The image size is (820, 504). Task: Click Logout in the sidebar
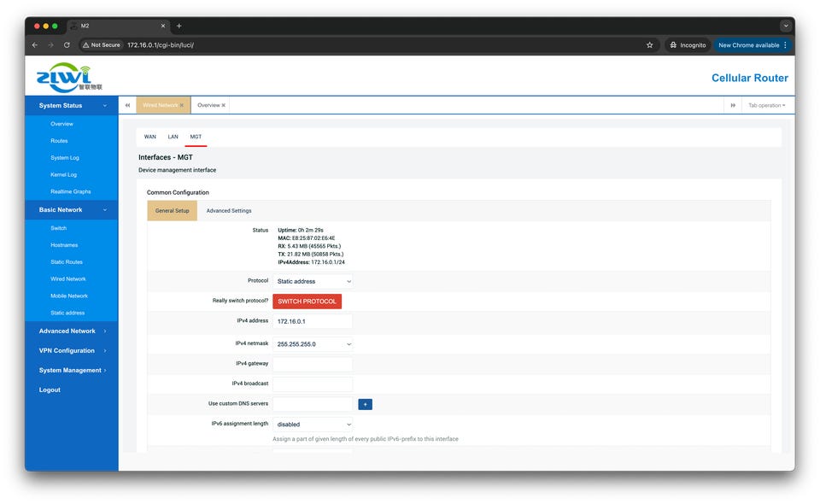(50, 390)
